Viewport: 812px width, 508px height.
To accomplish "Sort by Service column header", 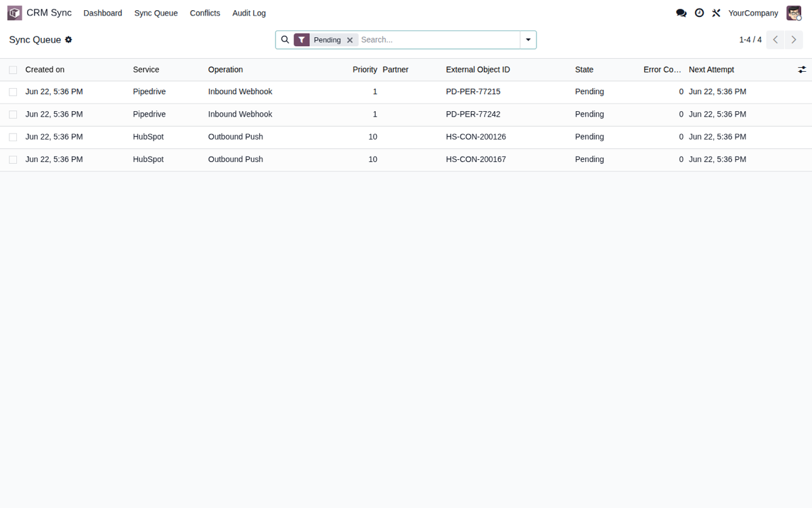I will click(146, 70).
